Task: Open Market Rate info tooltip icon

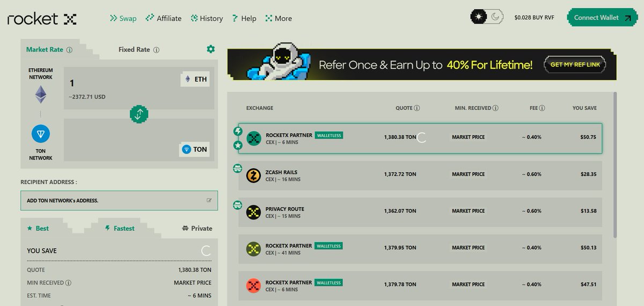Action: [69, 50]
